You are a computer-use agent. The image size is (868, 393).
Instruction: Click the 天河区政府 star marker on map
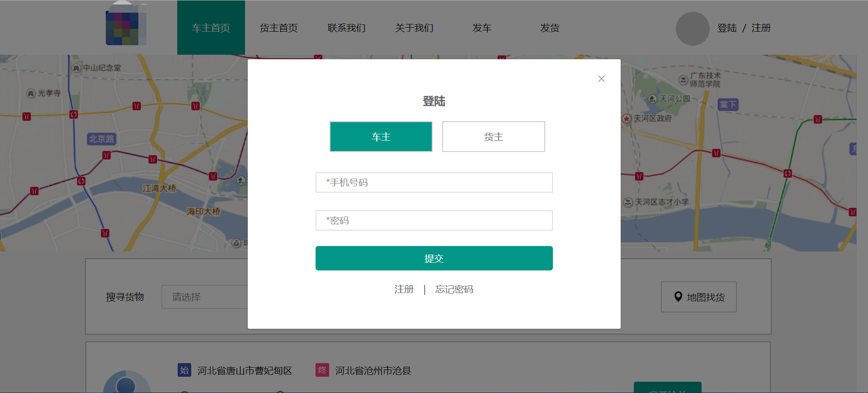coord(627,118)
